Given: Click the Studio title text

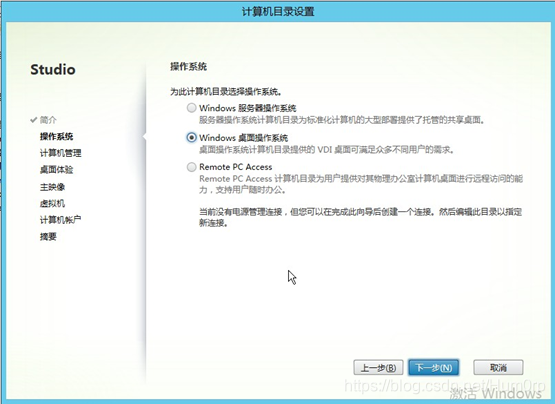Looking at the screenshot, I should coord(53,69).
